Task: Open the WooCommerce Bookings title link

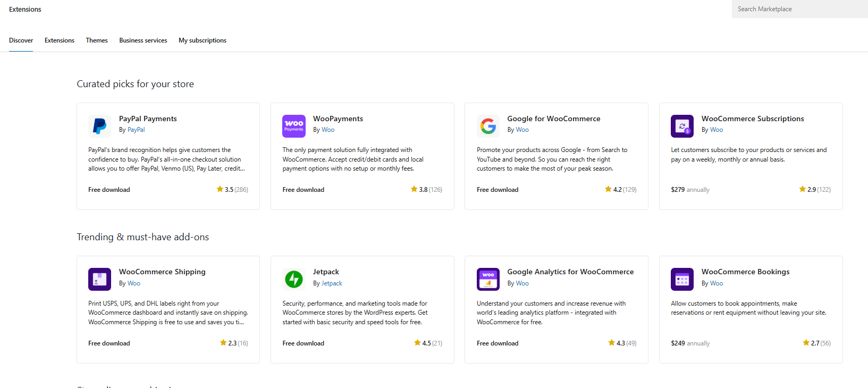Action: [745, 272]
